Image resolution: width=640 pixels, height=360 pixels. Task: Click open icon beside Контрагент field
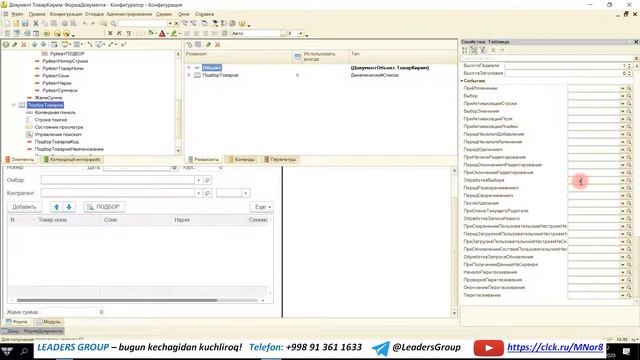pos(207,193)
